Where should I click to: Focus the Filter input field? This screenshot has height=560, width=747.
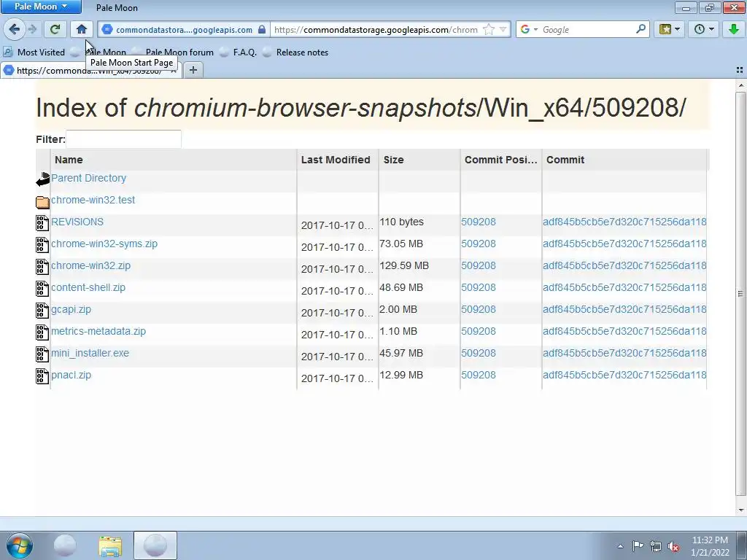point(123,139)
